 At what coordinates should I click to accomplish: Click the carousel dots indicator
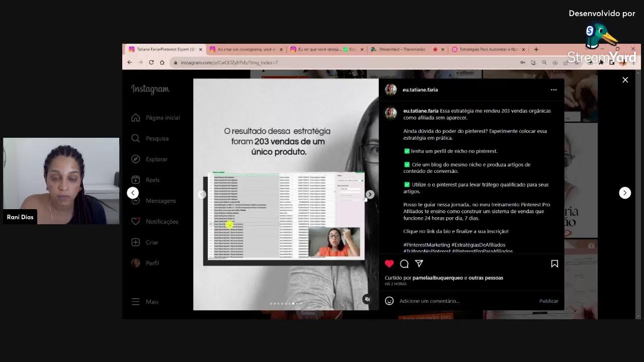click(x=286, y=303)
